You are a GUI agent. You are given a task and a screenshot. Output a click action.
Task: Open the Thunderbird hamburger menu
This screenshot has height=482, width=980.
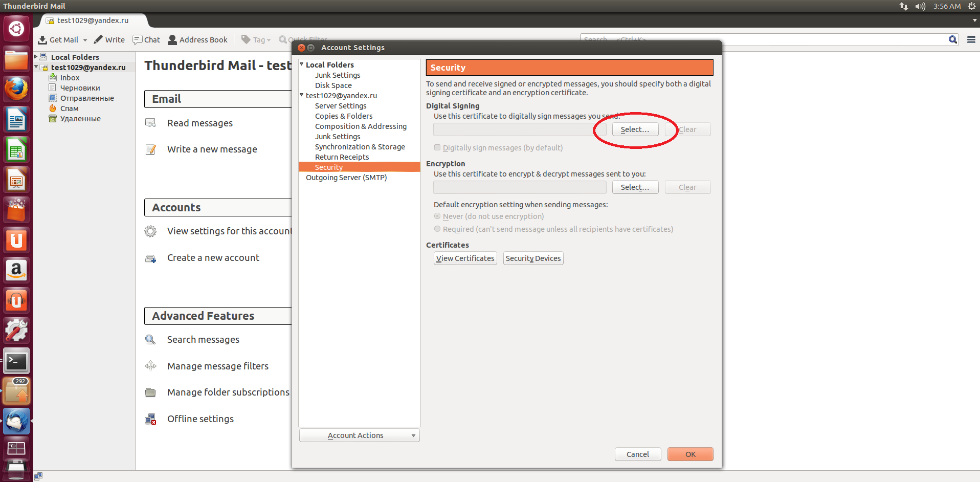coord(971,40)
